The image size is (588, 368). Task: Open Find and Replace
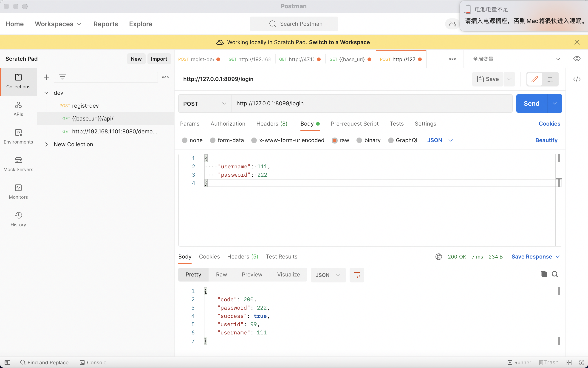45,362
